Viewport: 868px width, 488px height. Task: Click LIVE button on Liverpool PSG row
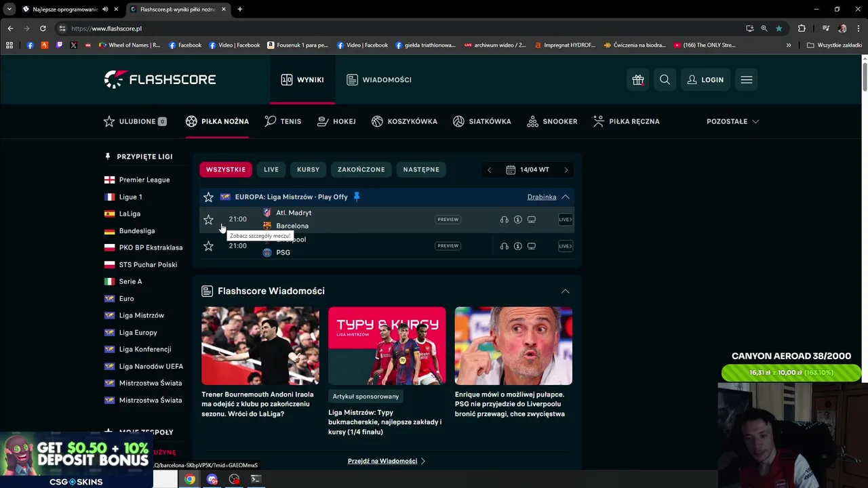565,246
